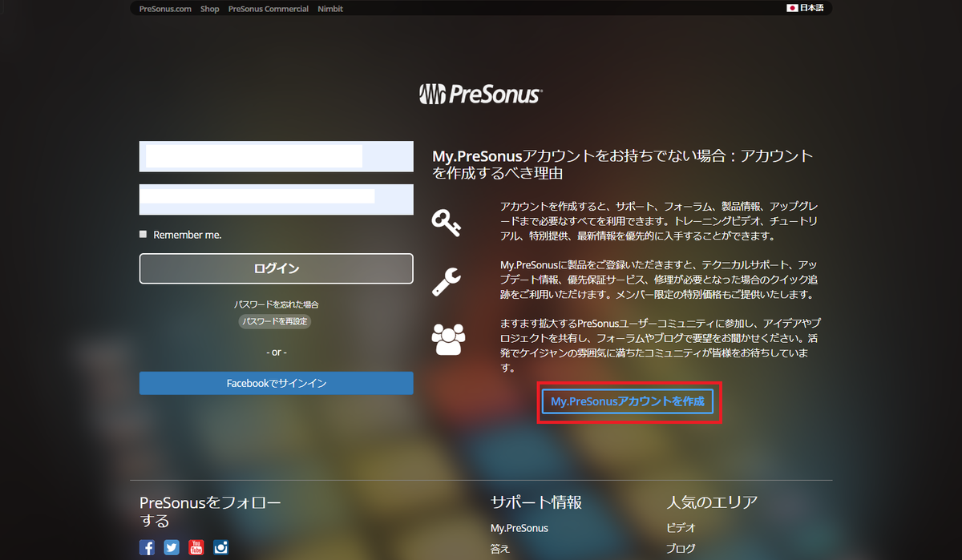Click the wrench icon beside product registration text
Image resolution: width=962 pixels, height=560 pixels.
[x=447, y=282]
